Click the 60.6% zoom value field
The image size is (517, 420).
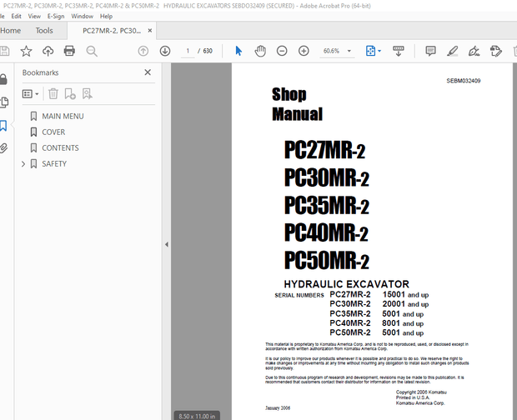331,51
